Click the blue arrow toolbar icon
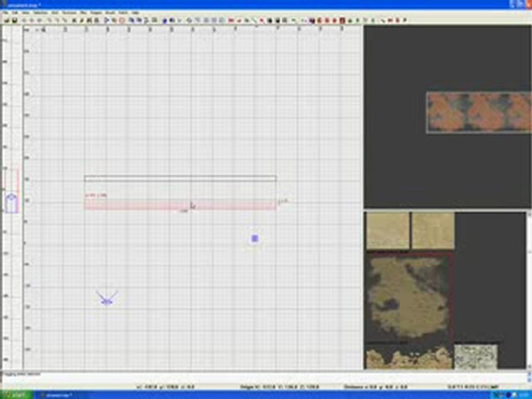This screenshot has width=532, height=399. pyautogui.click(x=106, y=21)
